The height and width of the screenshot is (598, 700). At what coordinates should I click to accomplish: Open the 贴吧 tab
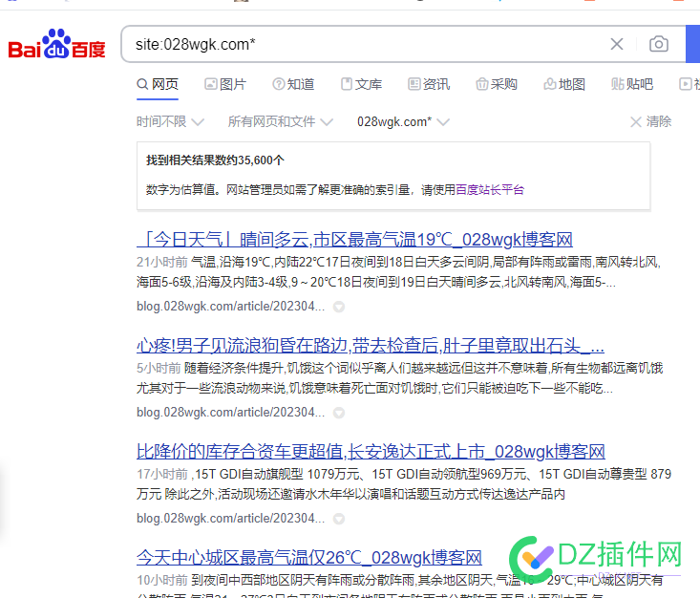(632, 84)
